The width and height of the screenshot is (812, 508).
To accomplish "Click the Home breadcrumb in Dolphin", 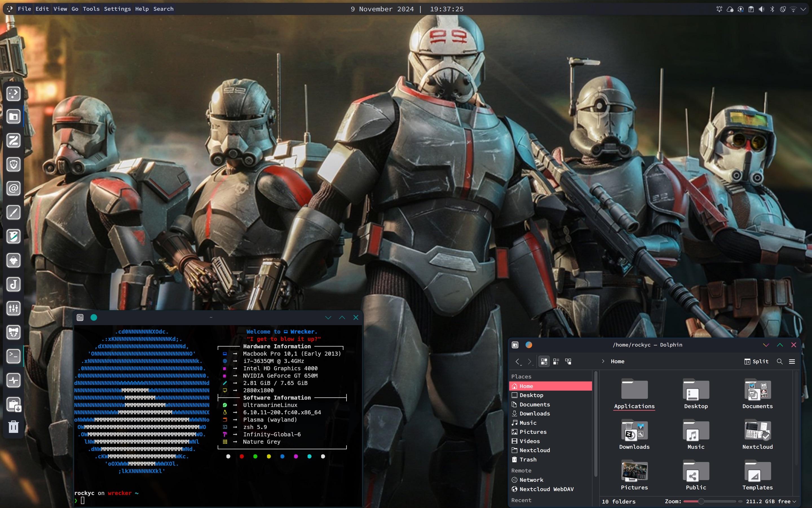I will pos(617,361).
